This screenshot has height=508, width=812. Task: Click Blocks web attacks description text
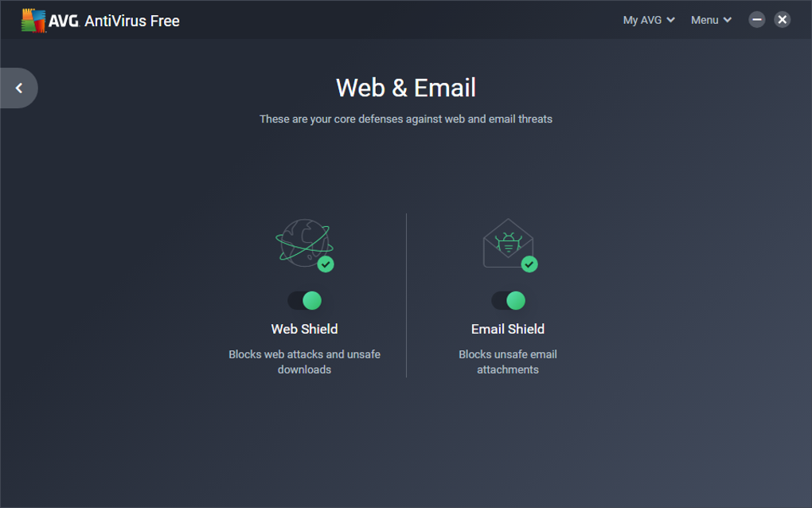point(304,362)
